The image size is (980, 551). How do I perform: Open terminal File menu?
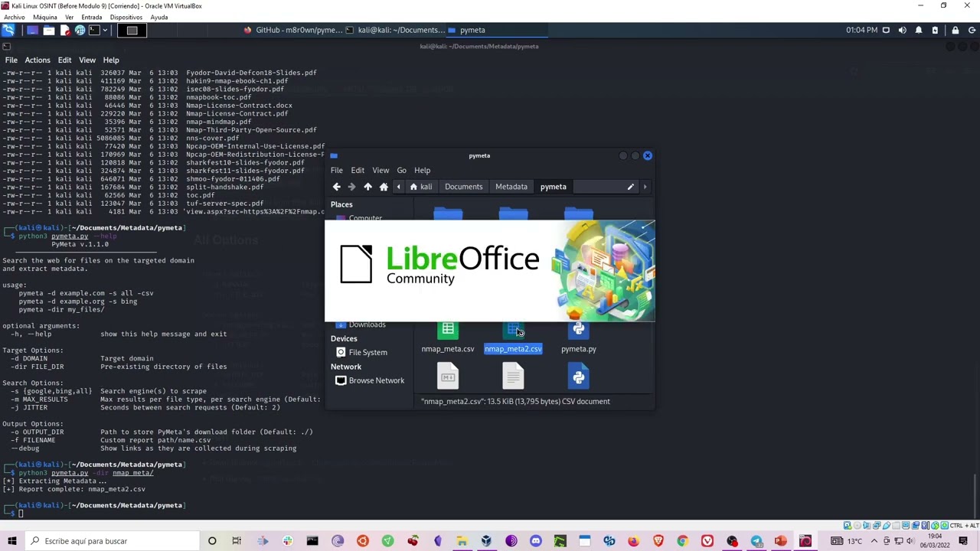11,60
